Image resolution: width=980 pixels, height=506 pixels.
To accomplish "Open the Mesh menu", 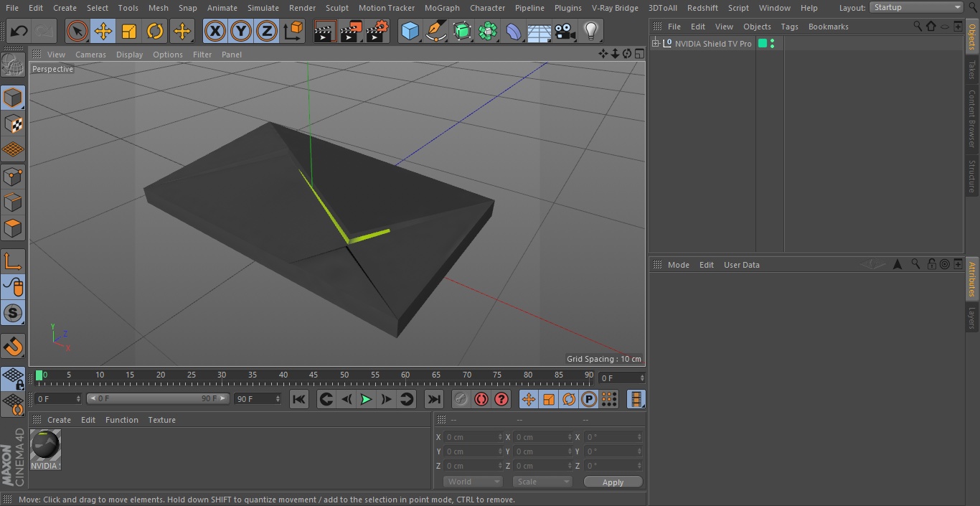I will 158,8.
